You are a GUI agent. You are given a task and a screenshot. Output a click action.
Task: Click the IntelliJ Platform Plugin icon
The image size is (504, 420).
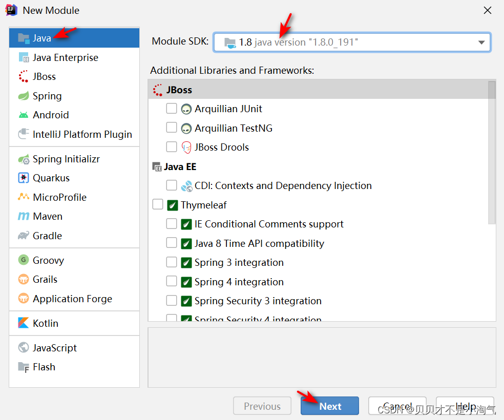[x=24, y=134]
